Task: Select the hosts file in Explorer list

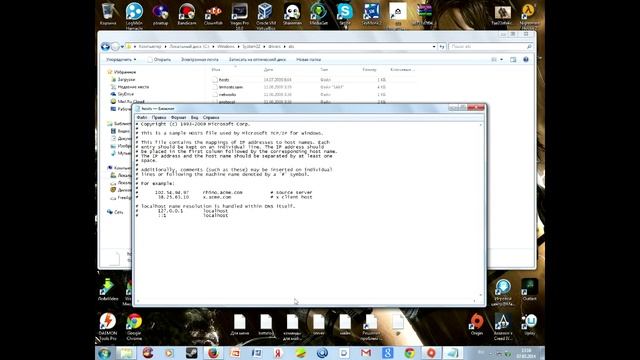Action: [x=224, y=80]
